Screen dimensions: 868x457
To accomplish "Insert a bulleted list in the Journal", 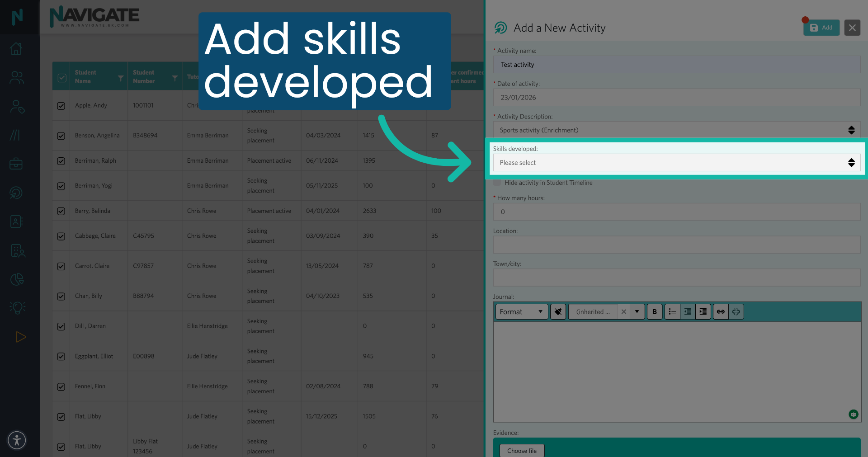I will click(672, 311).
